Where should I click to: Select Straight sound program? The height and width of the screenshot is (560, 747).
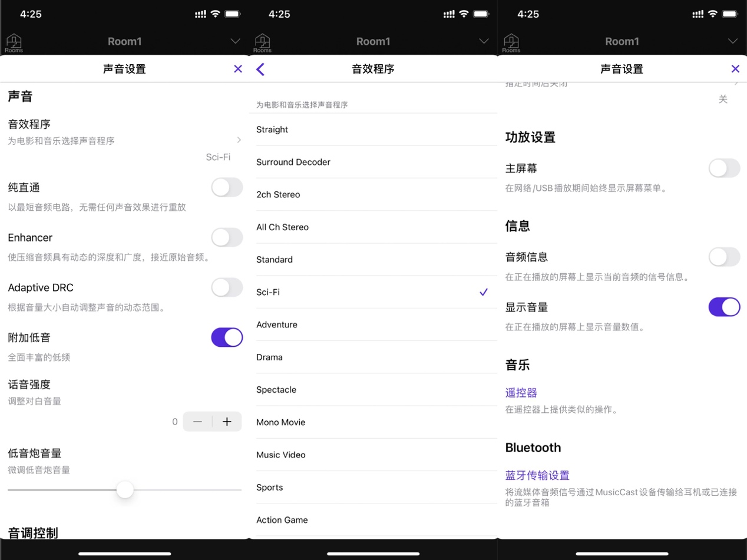click(x=373, y=130)
